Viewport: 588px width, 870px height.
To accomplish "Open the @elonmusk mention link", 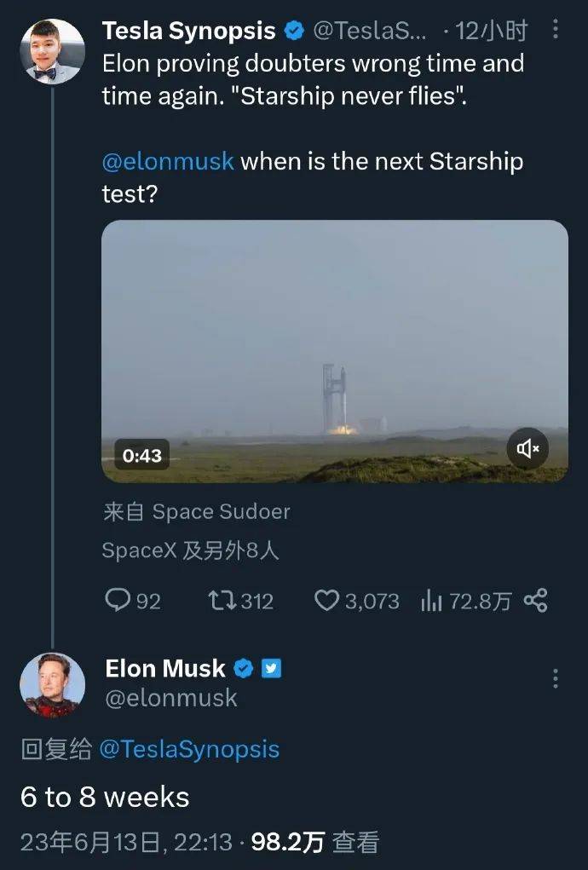I will pyautogui.click(x=168, y=161).
